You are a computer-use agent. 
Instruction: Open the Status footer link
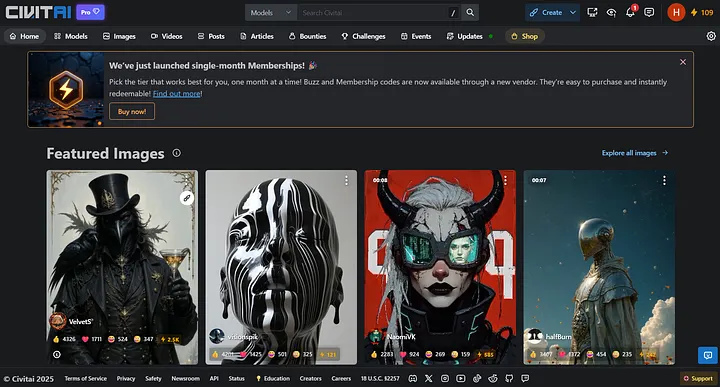236,378
